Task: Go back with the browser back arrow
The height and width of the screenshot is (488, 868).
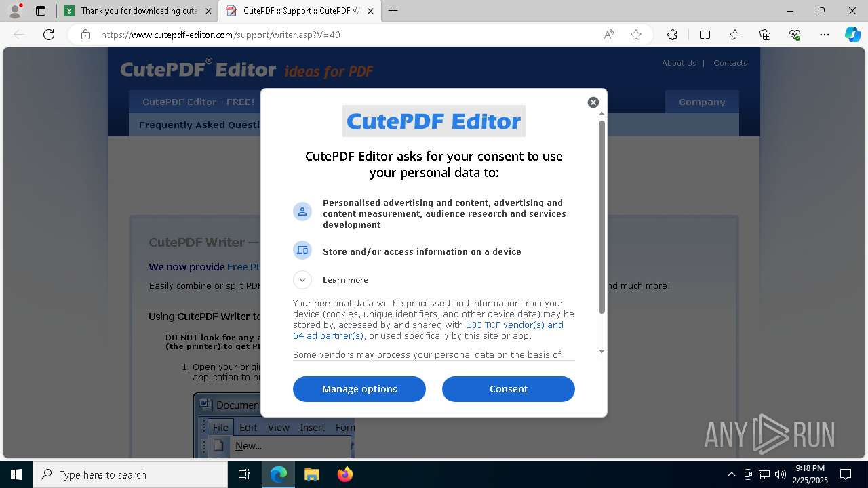Action: point(19,35)
